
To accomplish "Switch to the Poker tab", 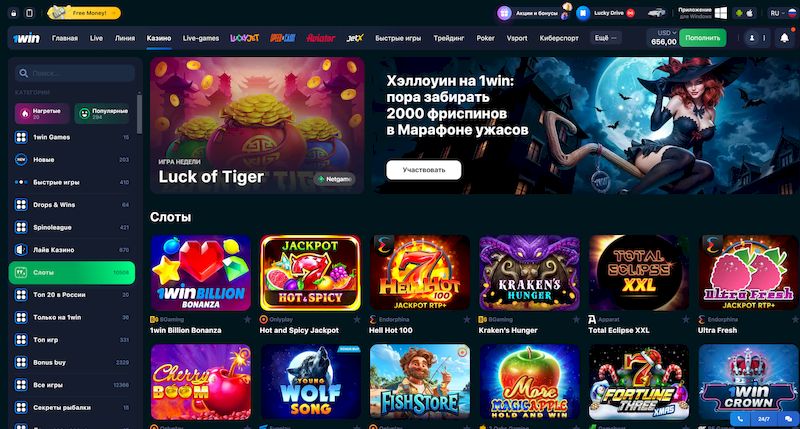I will [485, 38].
